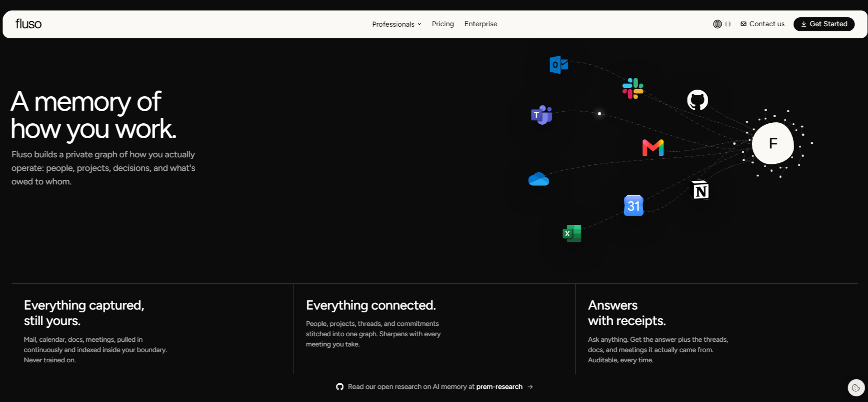Click the "Everything connected." heading

click(x=371, y=305)
